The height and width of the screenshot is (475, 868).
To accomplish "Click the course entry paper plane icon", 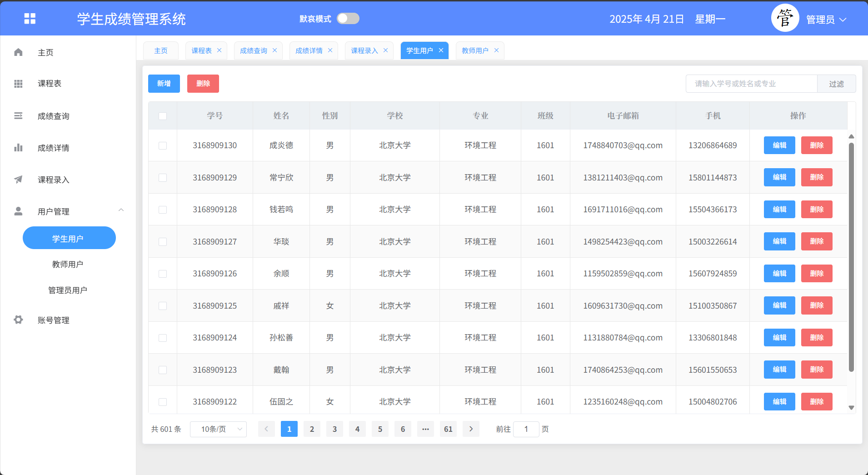I will point(18,180).
